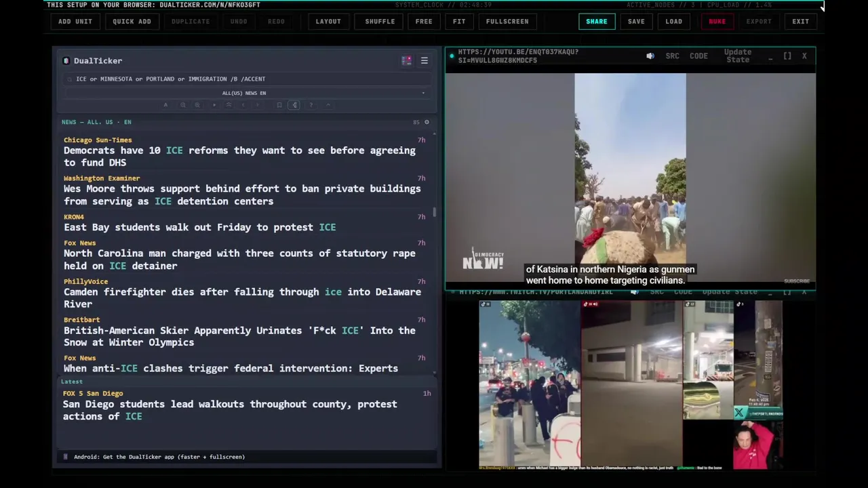The height and width of the screenshot is (488, 868).
Task: Click the QUICK ADD button
Action: (132, 21)
